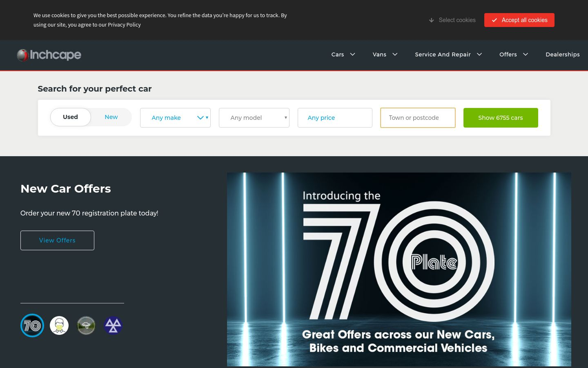Expand the Cars menu chevron
The image size is (588, 368).
[353, 54]
